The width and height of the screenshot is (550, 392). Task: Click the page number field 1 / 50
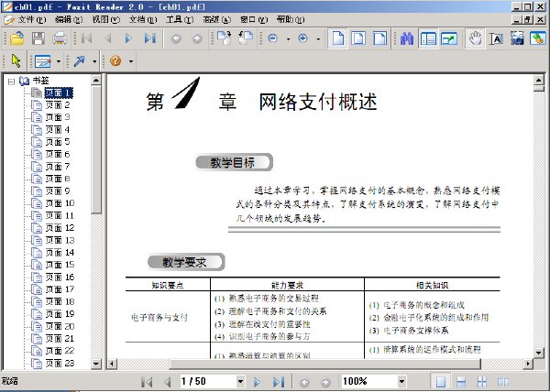tap(208, 382)
